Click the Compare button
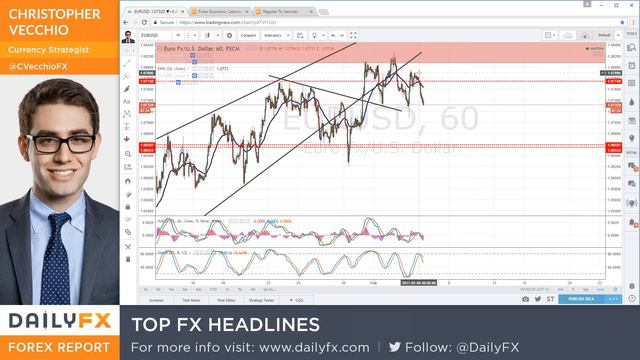Viewport: 640px width, 360px height. click(x=248, y=36)
